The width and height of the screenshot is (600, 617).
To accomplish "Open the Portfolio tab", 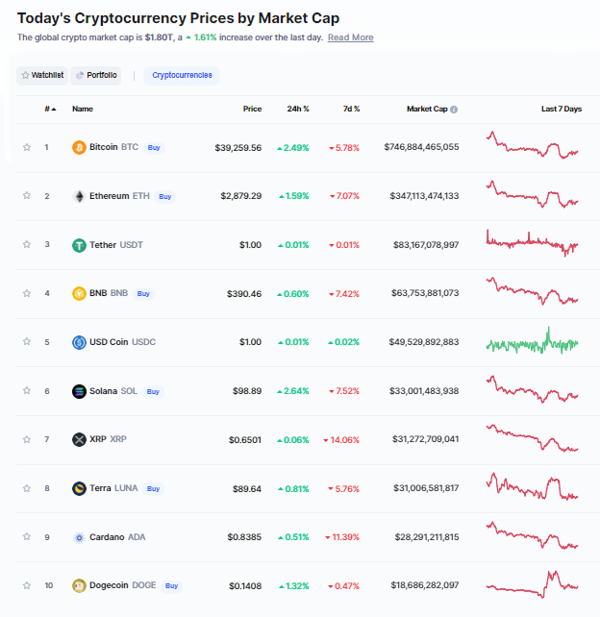I will (x=96, y=75).
